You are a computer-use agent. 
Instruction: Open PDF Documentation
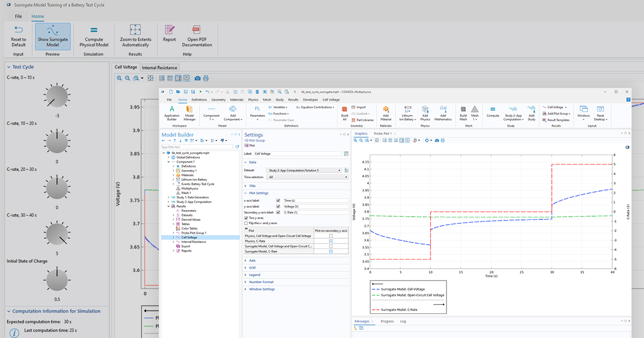coord(196,36)
